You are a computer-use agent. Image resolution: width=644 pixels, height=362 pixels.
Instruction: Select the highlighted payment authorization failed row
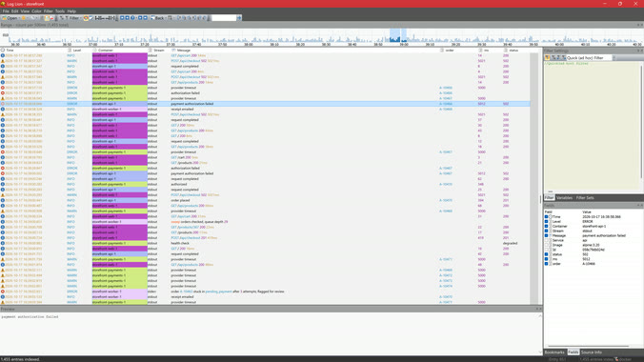tap(265, 104)
